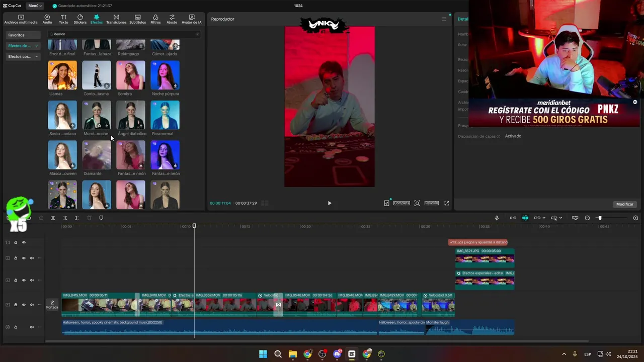Click the delete clip trash icon
Screen dimensions: 644x362
pyautogui.click(x=89, y=218)
